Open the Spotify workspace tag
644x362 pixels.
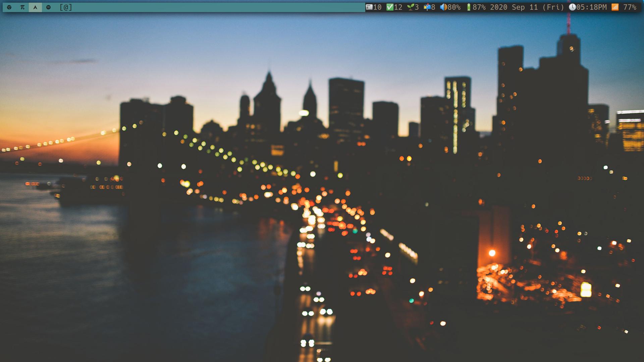tap(48, 7)
